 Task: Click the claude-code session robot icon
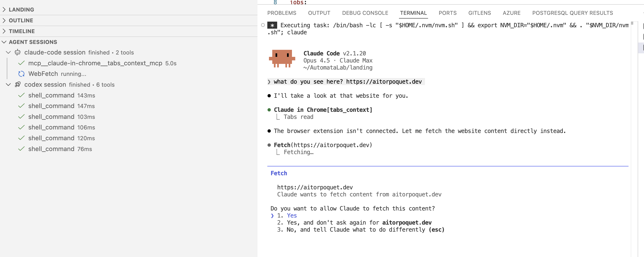(18, 53)
